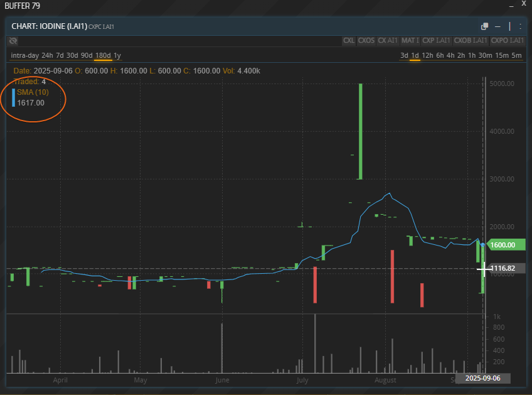Open the CXL buffer shortcut

[349, 41]
